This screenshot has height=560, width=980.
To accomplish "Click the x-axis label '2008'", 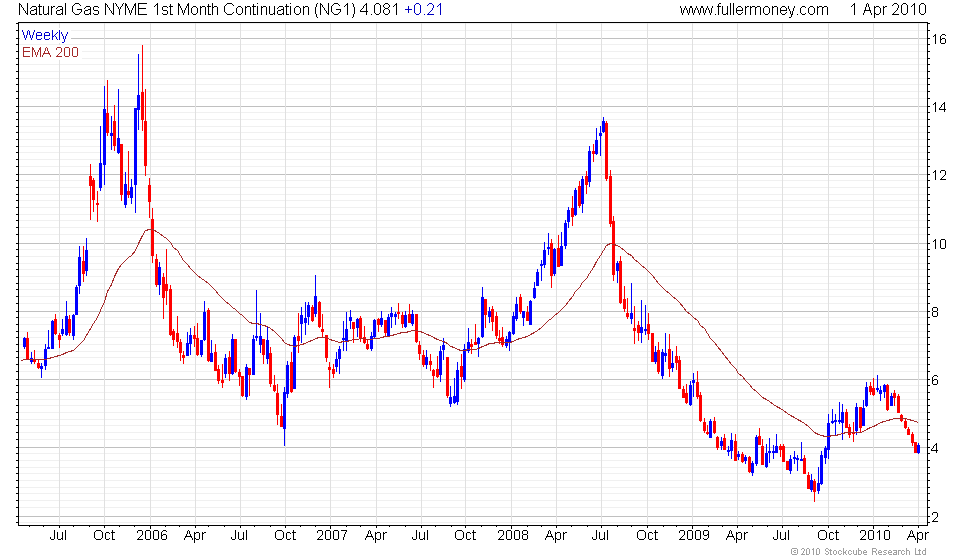I will click(512, 536).
